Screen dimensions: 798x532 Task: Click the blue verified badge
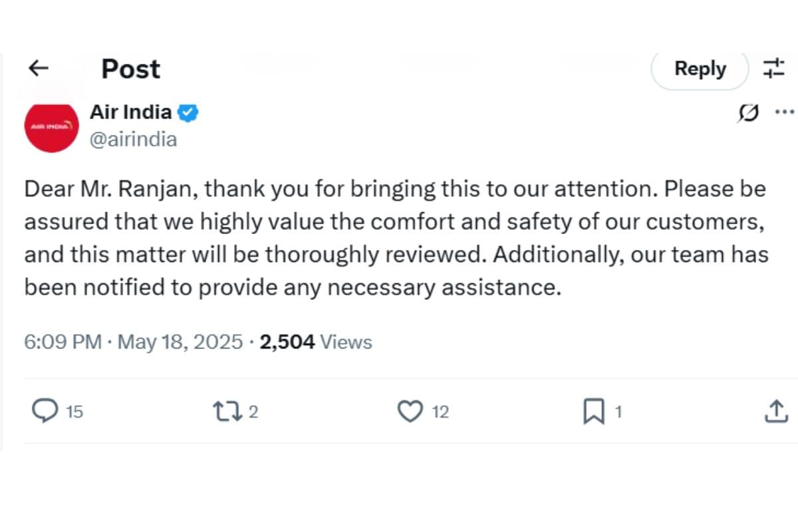[x=189, y=112]
